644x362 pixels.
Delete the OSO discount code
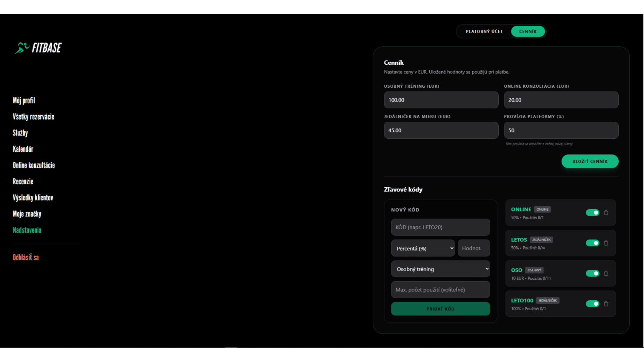coord(606,274)
